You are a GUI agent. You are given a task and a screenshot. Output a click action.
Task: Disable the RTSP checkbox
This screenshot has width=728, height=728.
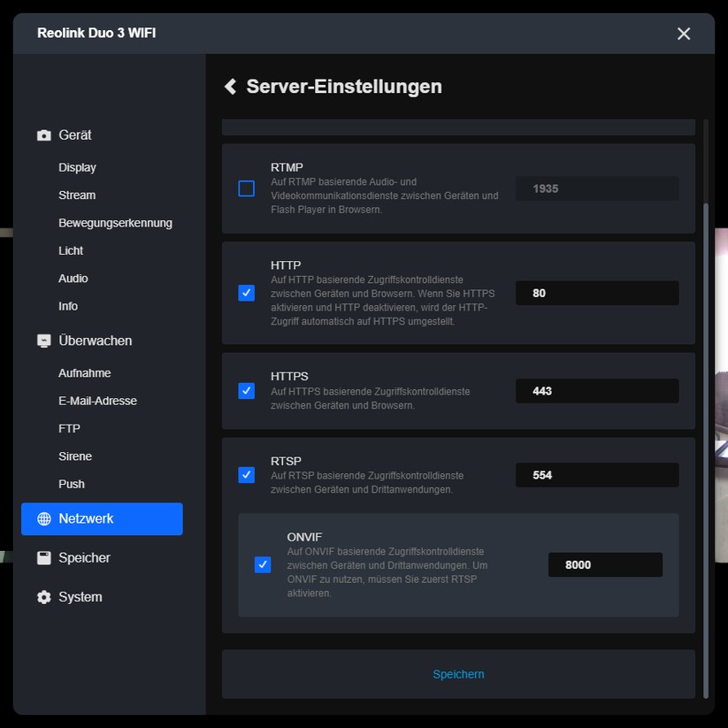(246, 475)
